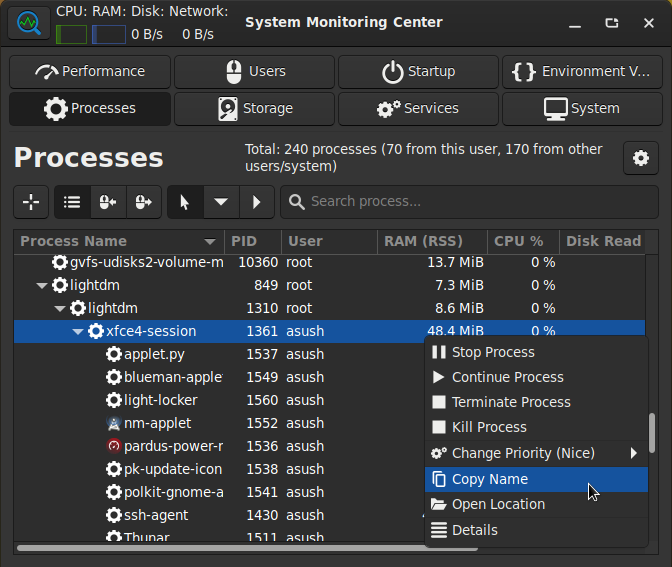The height and width of the screenshot is (567, 672).
Task: Click the right-pointing triangle toolbar icon
Action: coord(256,202)
